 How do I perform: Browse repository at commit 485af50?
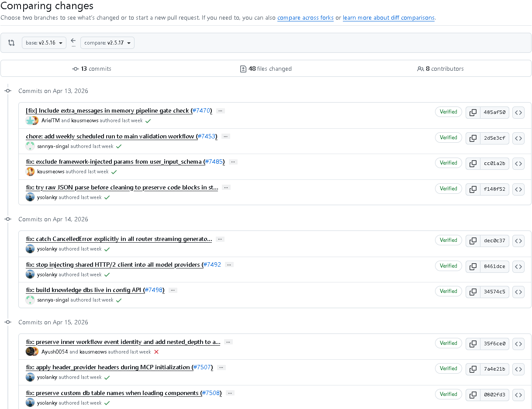[x=518, y=112]
